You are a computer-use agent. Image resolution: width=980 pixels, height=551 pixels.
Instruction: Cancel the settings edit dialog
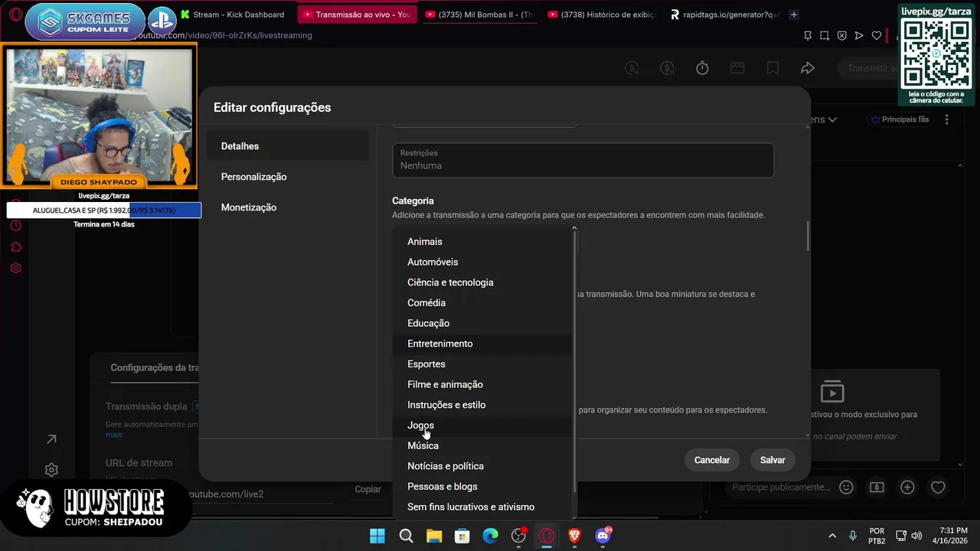(x=712, y=460)
